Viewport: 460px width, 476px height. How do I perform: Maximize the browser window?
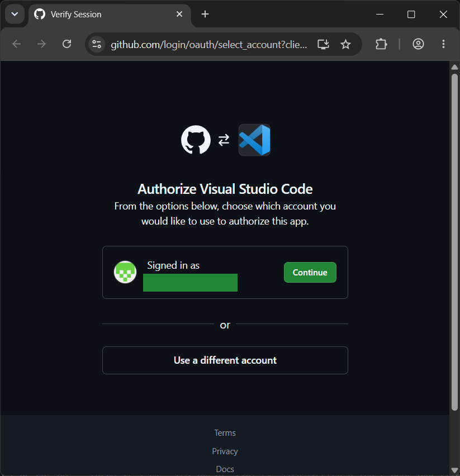411,15
